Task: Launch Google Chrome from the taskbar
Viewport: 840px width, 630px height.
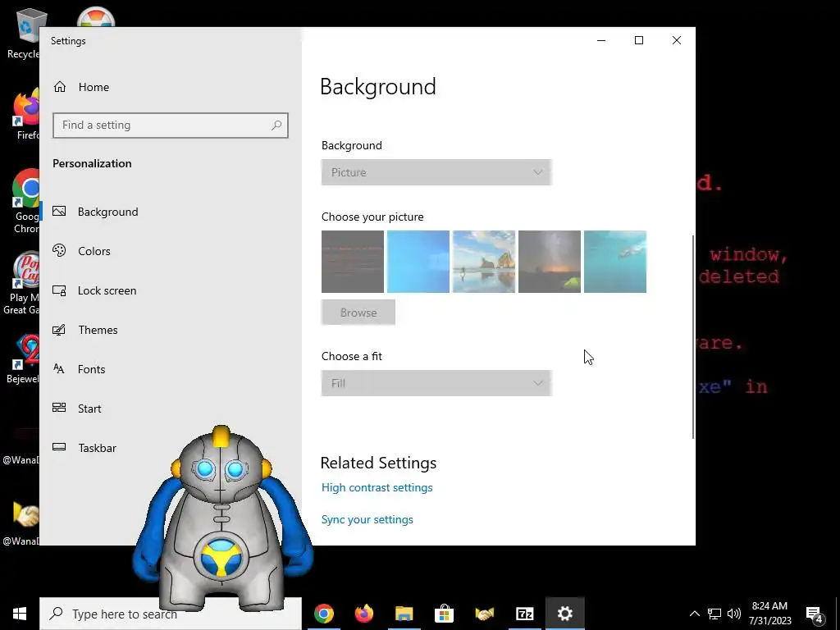Action: tap(324, 614)
